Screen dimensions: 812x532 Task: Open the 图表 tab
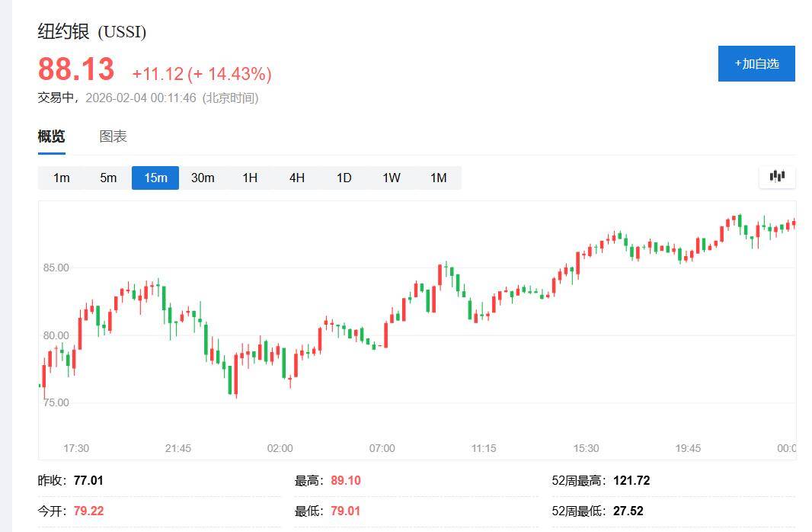coord(113,136)
